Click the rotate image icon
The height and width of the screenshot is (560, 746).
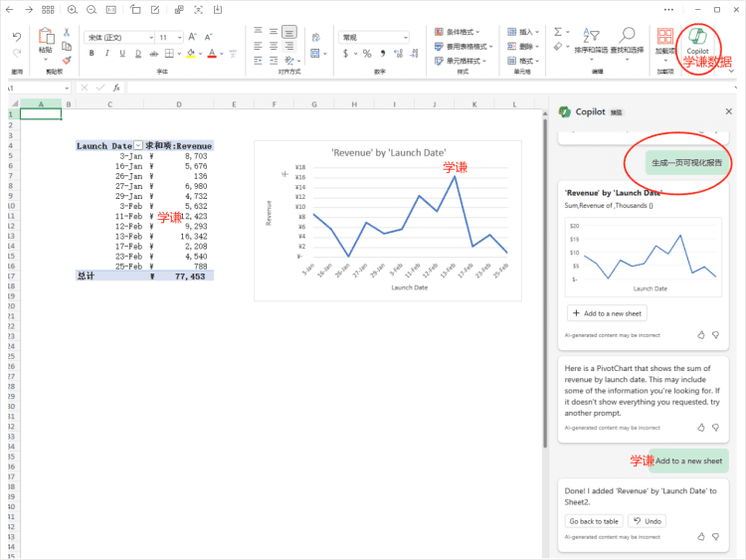point(135,10)
